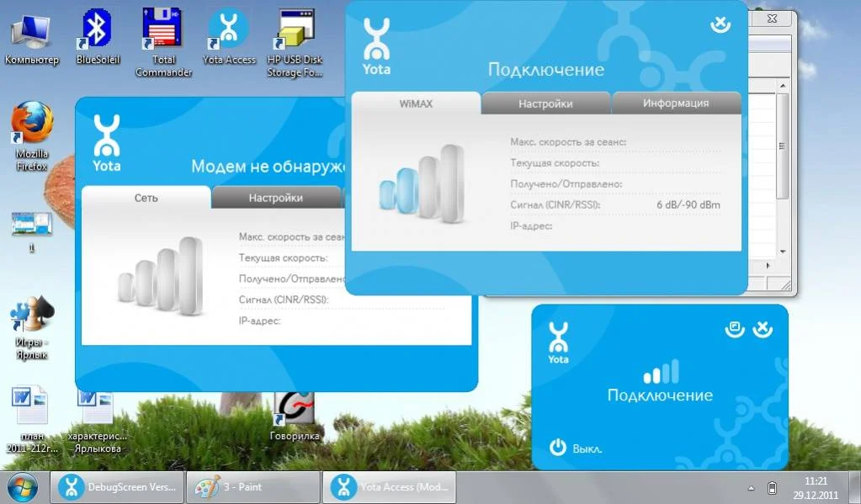861x504 pixels.
Task: Open the Total Commander desktop shortcut
Action: pos(163,42)
